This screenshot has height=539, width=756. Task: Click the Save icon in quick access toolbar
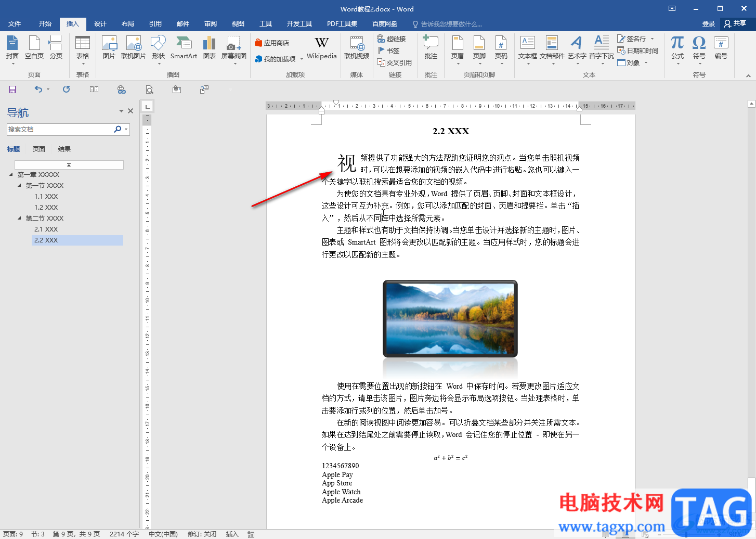pyautogui.click(x=12, y=89)
